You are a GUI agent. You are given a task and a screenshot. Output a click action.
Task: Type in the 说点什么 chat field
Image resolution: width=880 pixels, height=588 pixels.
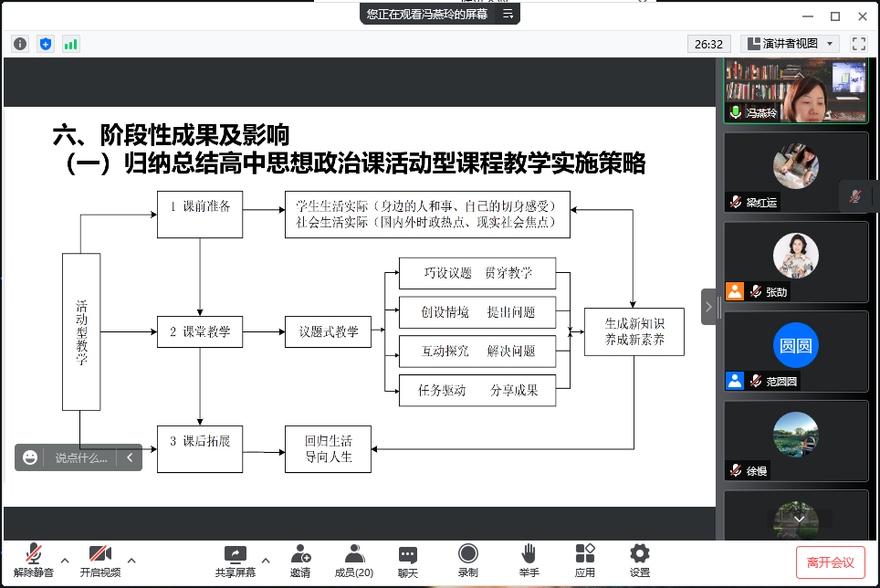[80, 458]
